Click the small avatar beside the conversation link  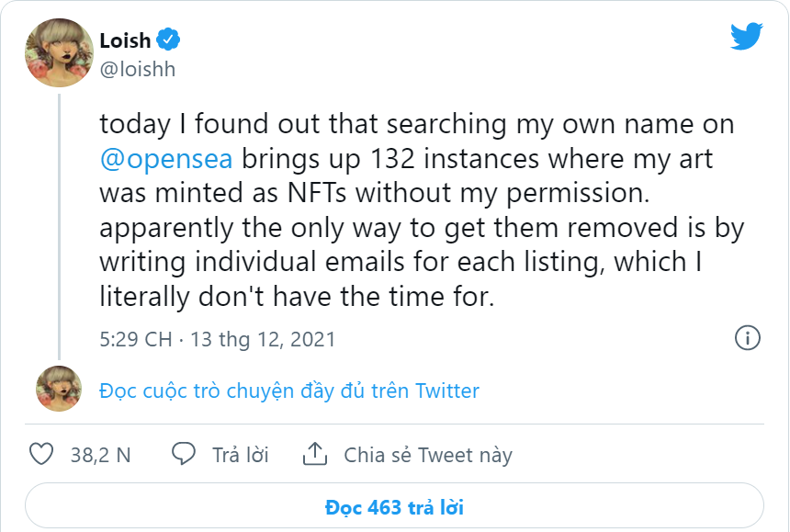tap(59, 388)
